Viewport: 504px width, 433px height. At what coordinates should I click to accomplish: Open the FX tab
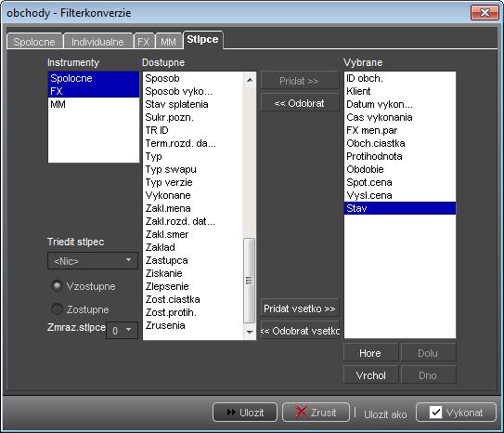coord(144,42)
